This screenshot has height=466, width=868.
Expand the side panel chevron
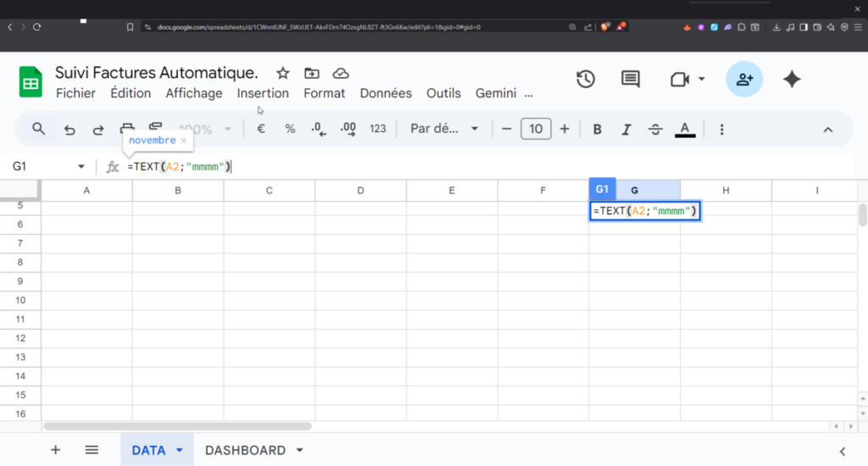[x=843, y=452]
